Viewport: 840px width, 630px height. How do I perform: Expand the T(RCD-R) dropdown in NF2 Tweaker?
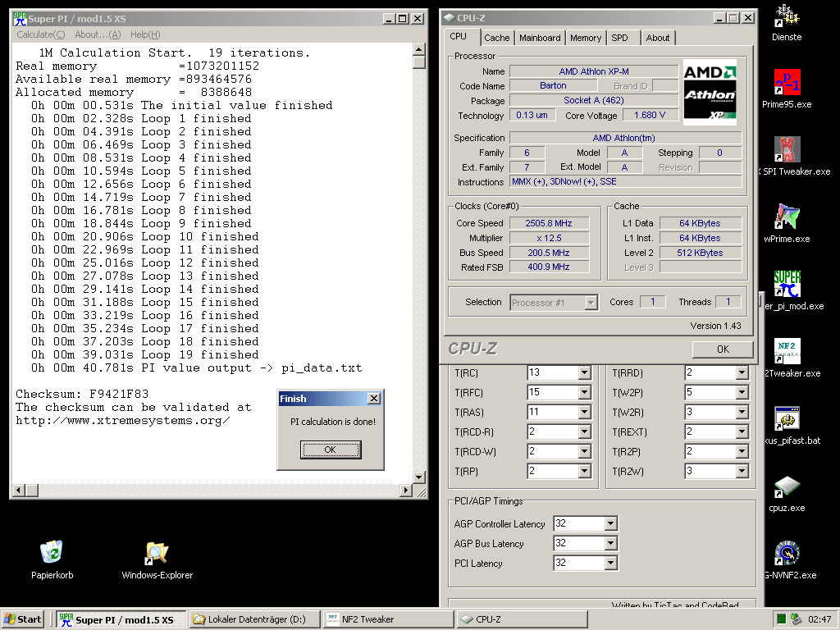point(584,432)
